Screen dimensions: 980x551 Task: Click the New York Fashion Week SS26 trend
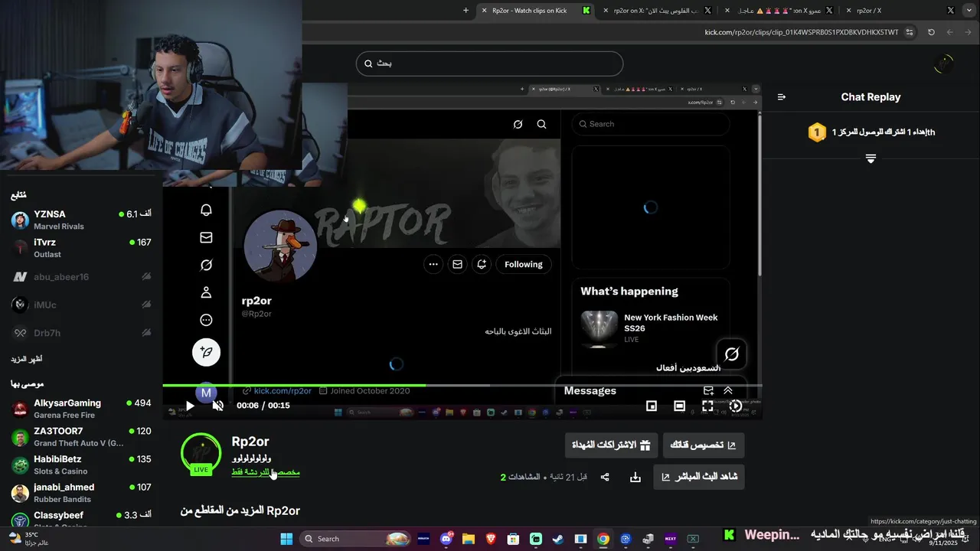[x=651, y=327]
